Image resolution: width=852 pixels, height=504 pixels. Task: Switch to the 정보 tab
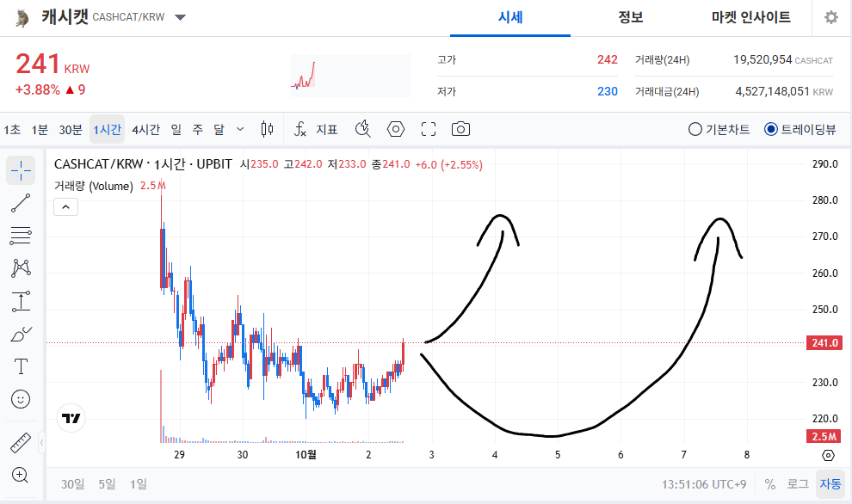pos(631,17)
